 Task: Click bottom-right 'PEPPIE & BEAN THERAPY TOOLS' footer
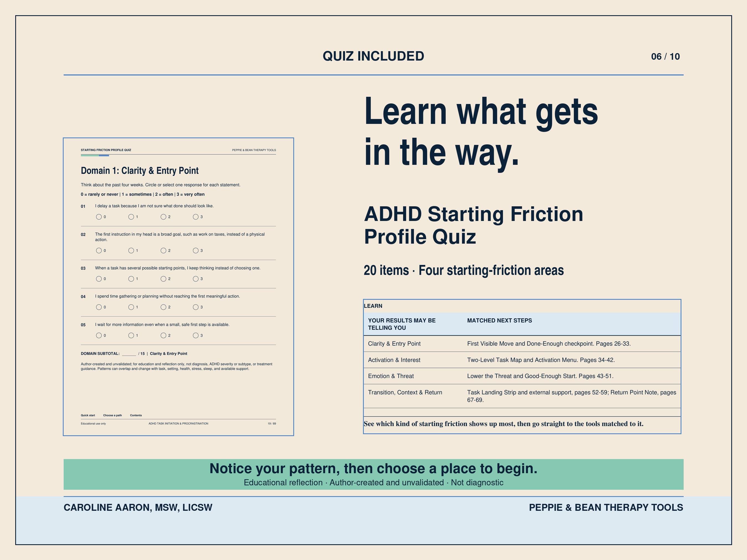[x=606, y=507]
